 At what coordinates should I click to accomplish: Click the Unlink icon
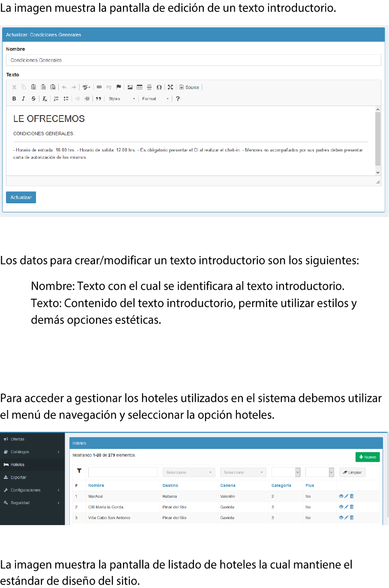(x=109, y=87)
